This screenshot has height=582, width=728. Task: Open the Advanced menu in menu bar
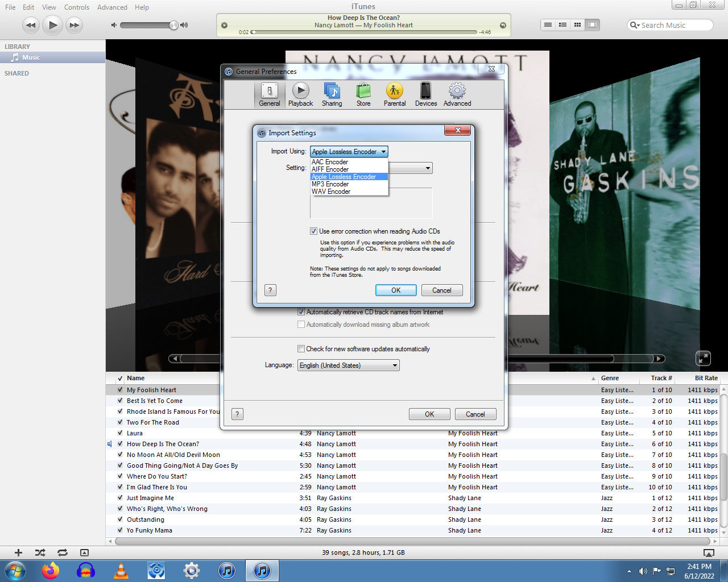click(112, 7)
